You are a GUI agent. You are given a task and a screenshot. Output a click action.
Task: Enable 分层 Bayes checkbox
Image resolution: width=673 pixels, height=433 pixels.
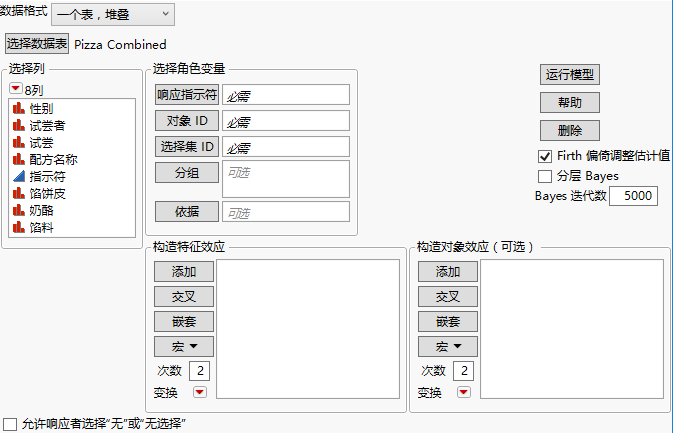click(545, 176)
